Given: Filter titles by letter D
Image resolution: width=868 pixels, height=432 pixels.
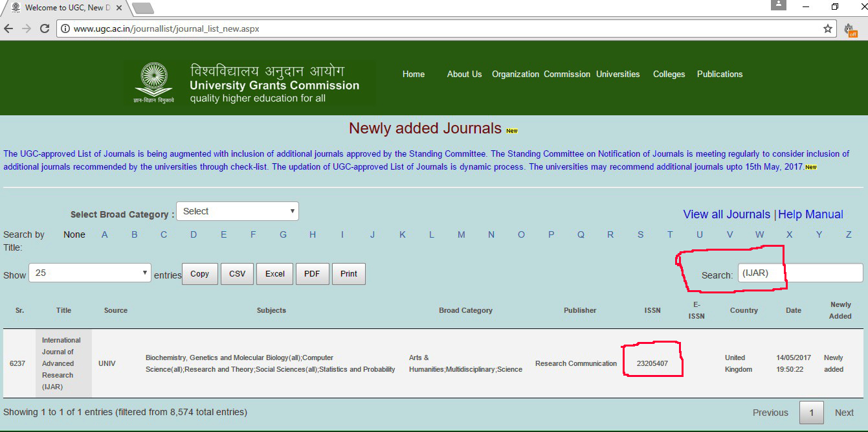Looking at the screenshot, I should (x=194, y=234).
